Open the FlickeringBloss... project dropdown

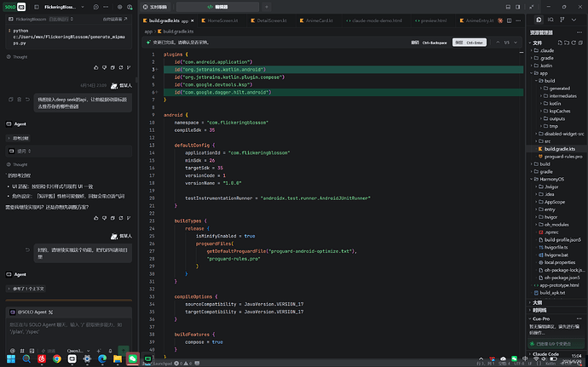64,7
